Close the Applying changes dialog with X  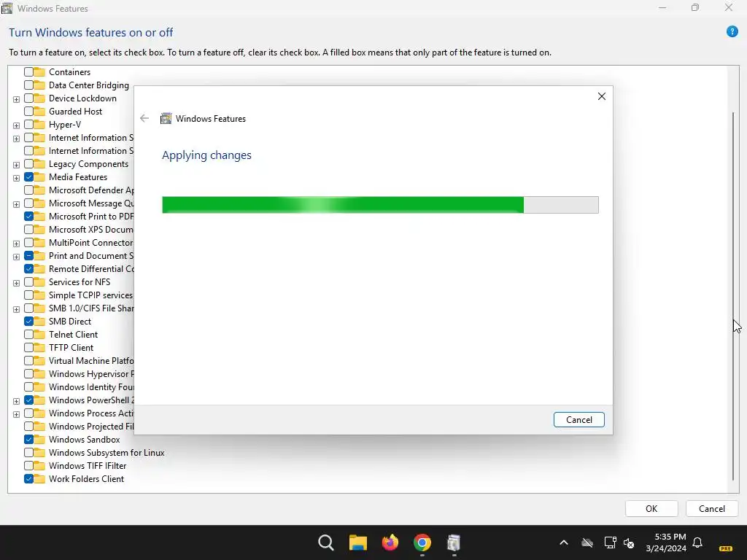tap(601, 97)
